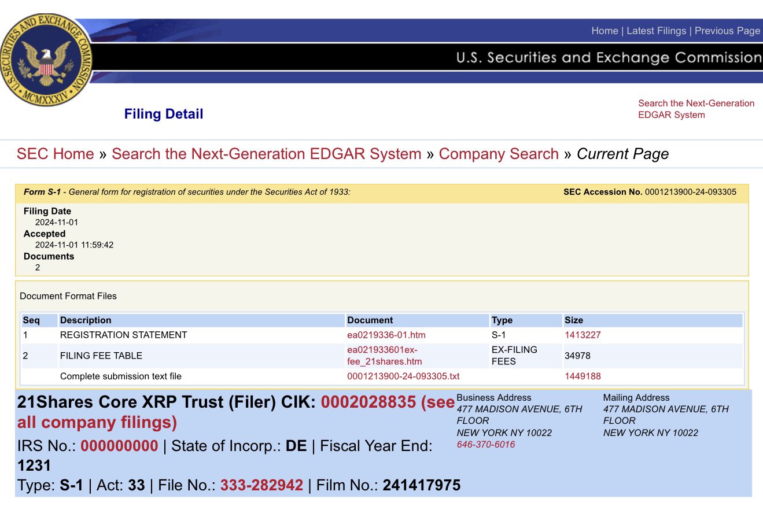Click the 21Shares Core XRP Trust filer name
Viewport: 763px width, 532px height.
tap(121, 402)
